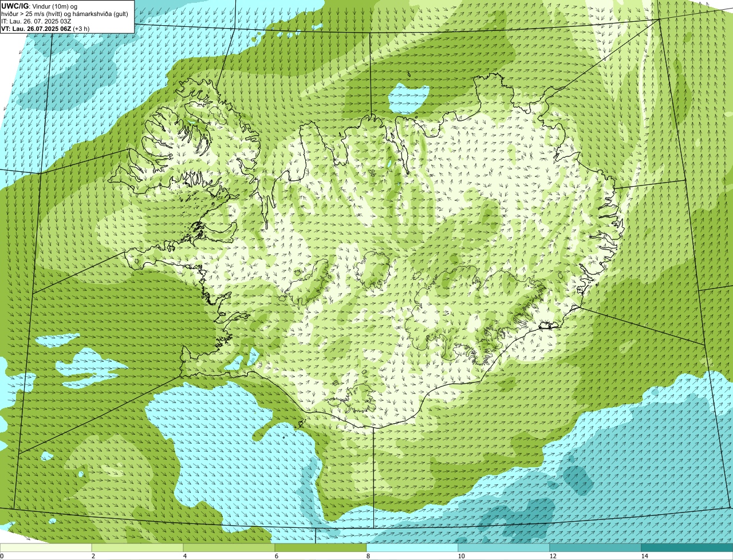Click the 6–8 m/s olive green colorbar segment
The image size is (733, 560).
(x=321, y=548)
